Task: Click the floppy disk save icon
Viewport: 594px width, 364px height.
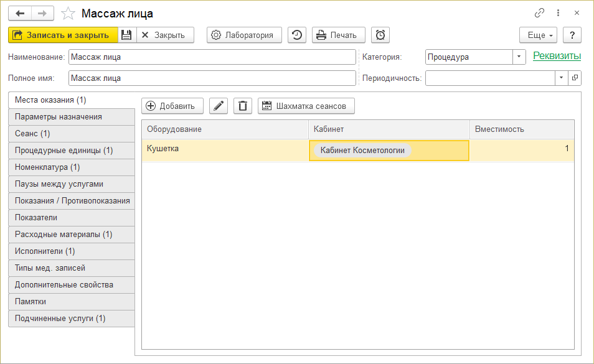Action: [126, 35]
